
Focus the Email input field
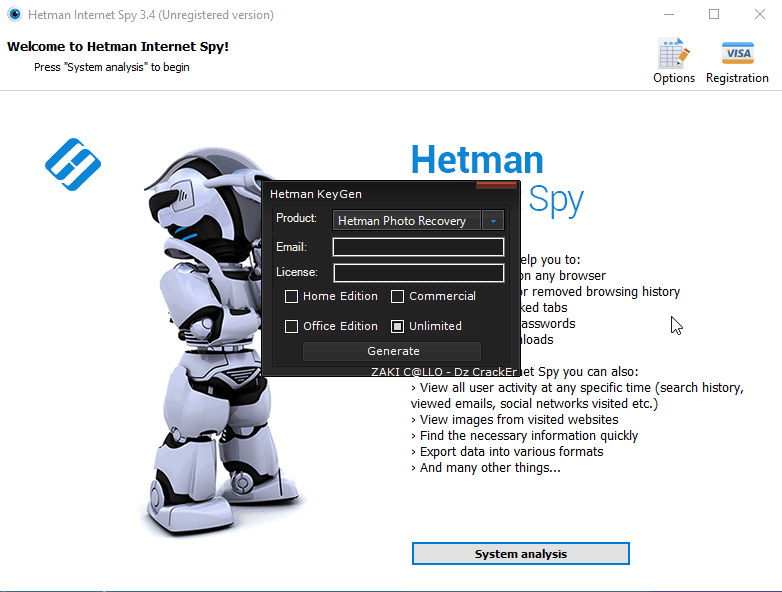pos(418,247)
